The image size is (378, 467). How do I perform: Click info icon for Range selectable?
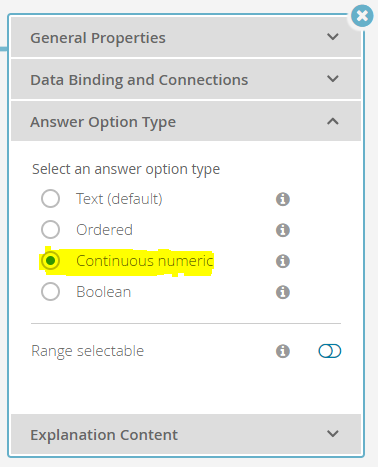tap(283, 351)
